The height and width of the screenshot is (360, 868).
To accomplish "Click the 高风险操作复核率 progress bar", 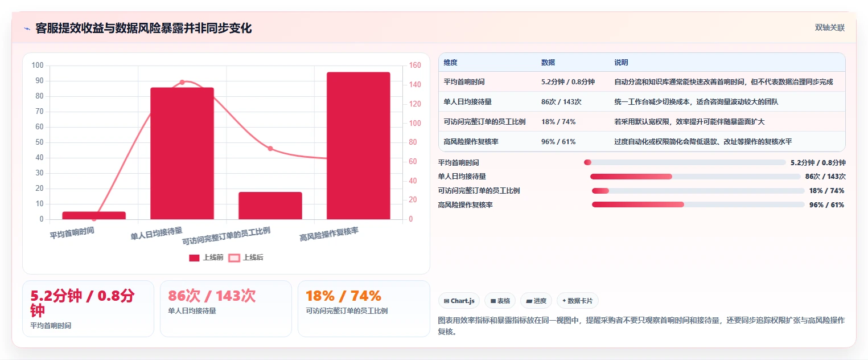I will [698, 204].
